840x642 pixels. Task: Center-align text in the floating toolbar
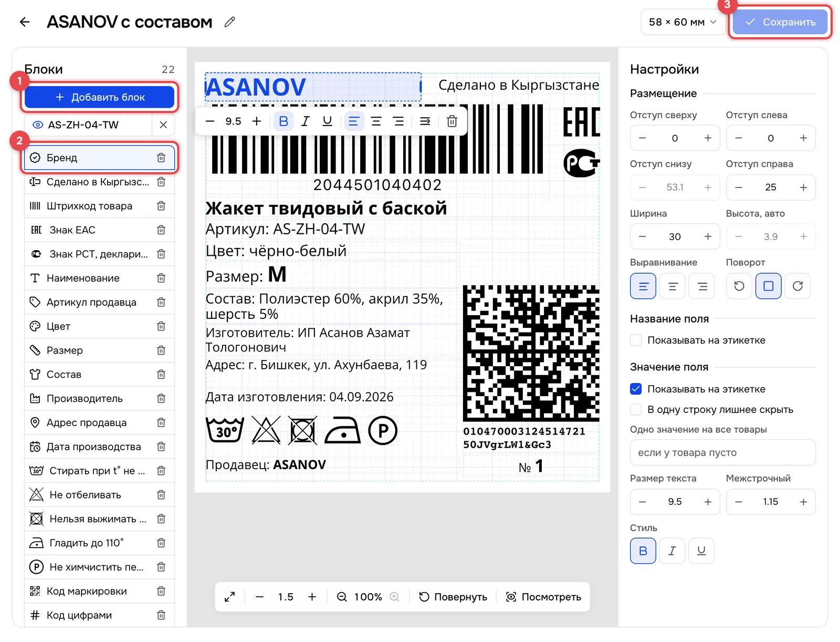(376, 121)
